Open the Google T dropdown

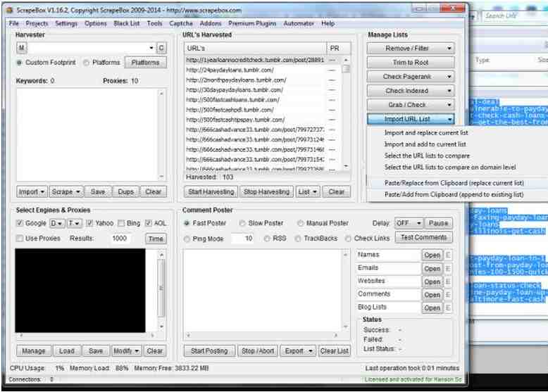click(x=74, y=223)
